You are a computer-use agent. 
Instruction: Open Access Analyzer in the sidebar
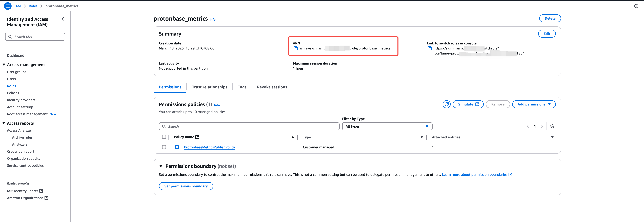pyautogui.click(x=19, y=130)
